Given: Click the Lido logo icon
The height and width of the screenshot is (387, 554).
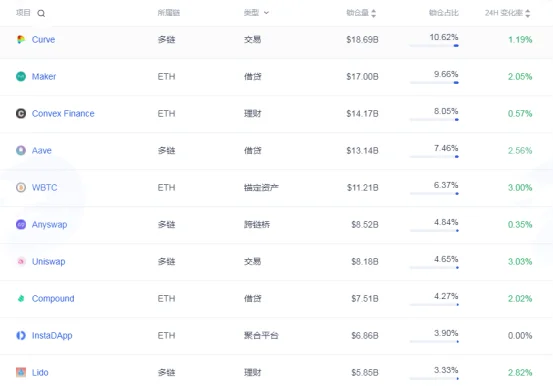Looking at the screenshot, I should [21, 372].
